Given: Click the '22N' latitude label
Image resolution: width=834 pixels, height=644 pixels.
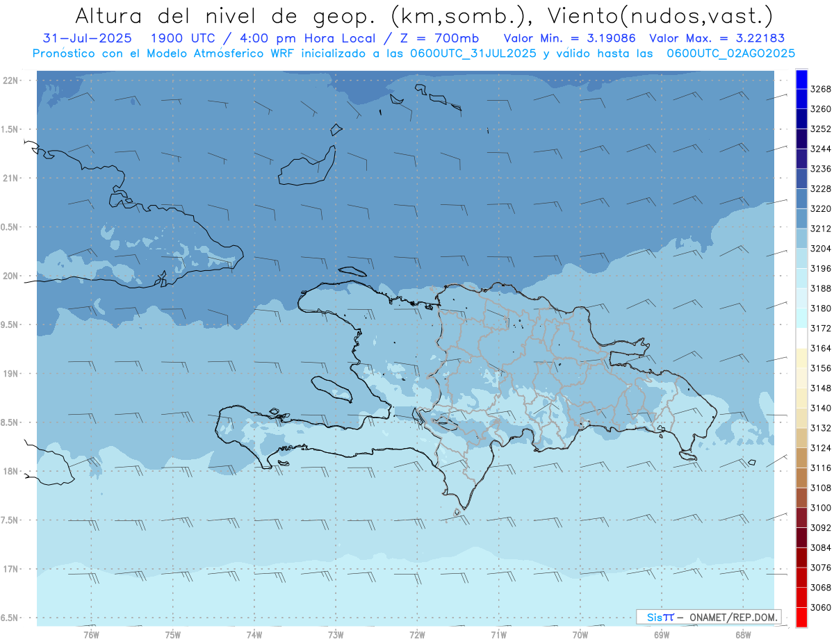Looking at the screenshot, I should click(12, 81).
